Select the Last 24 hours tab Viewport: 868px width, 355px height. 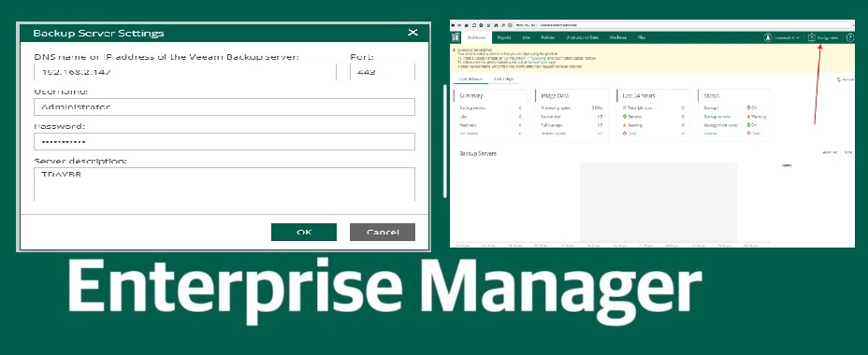(x=470, y=79)
